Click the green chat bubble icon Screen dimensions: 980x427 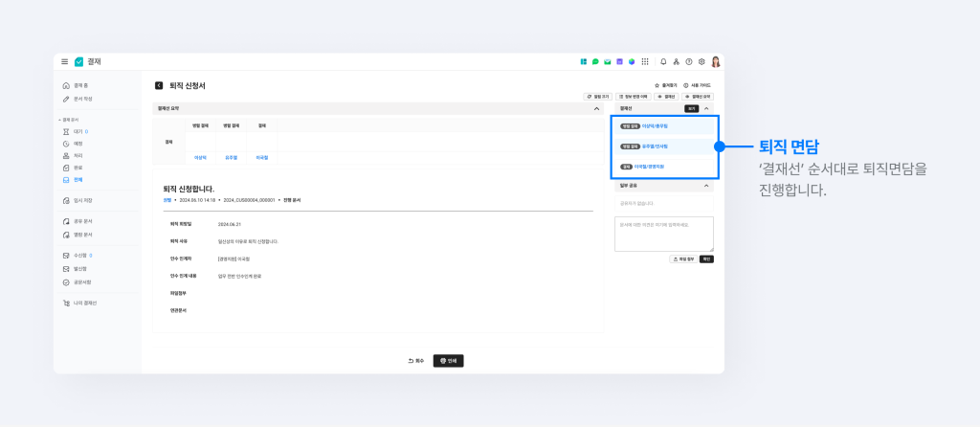tap(595, 61)
